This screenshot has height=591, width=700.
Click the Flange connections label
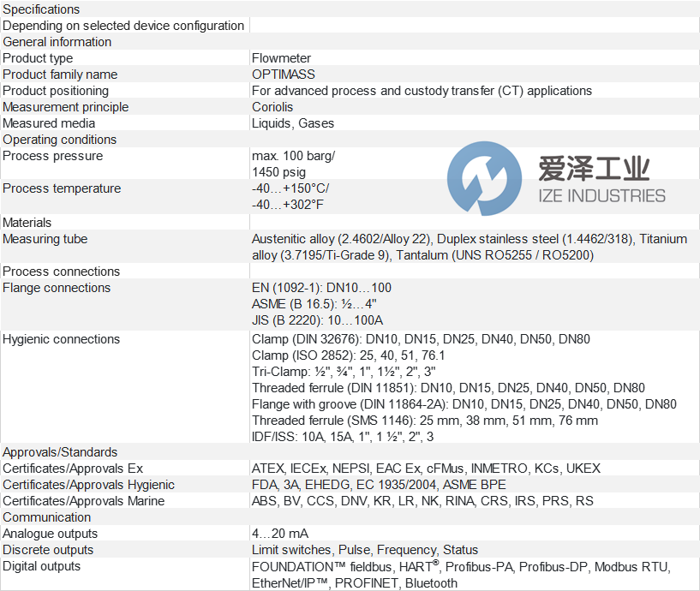coord(57,288)
